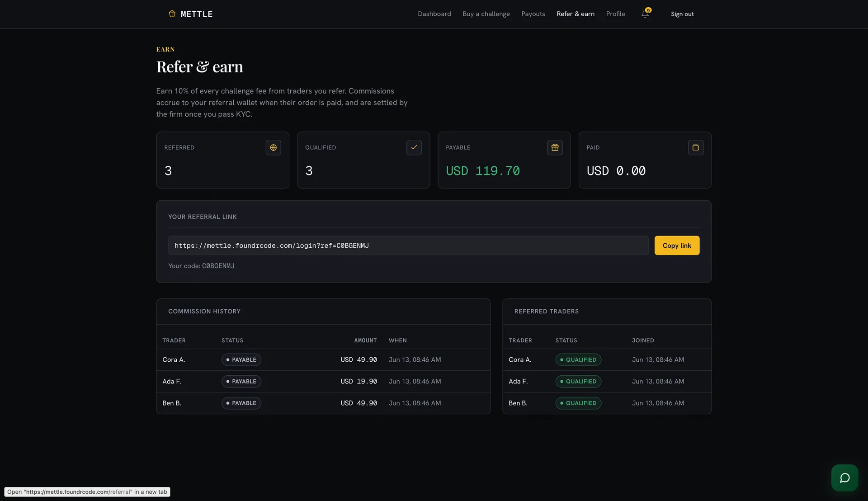Click Ben B. in Commission History
The image size is (868, 501).
172,403
